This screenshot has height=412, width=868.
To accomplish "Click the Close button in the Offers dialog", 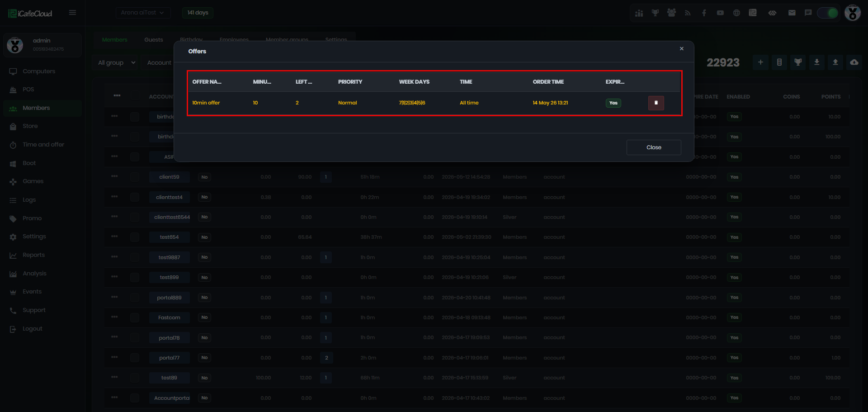I will 654,147.
